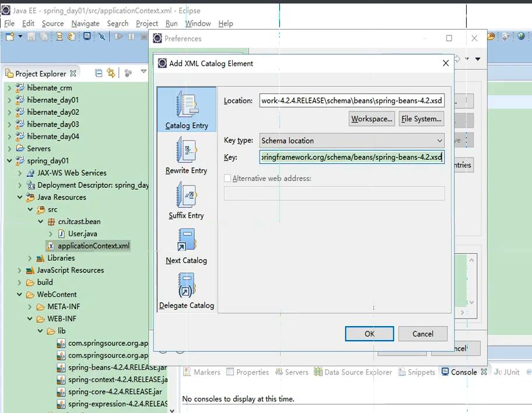
Task: Open the Properties tab
Action: point(248,372)
